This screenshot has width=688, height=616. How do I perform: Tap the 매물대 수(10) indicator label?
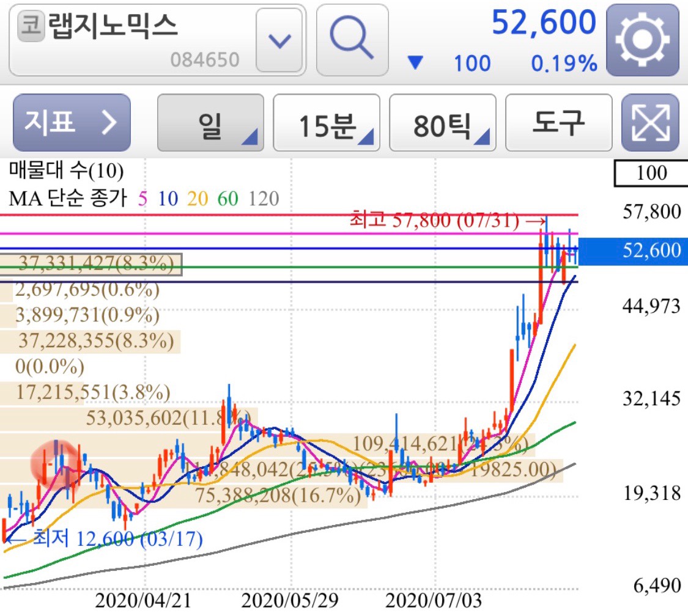point(66,170)
